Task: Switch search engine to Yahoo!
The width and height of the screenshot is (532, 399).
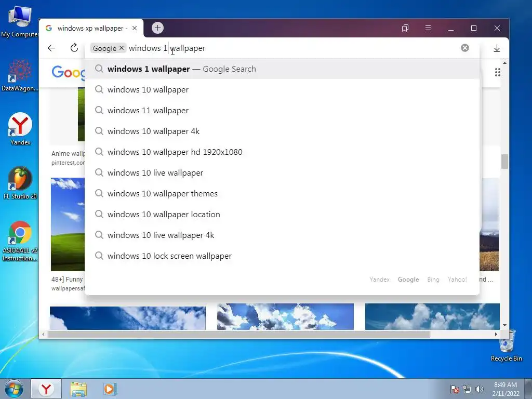Action: coord(457,279)
